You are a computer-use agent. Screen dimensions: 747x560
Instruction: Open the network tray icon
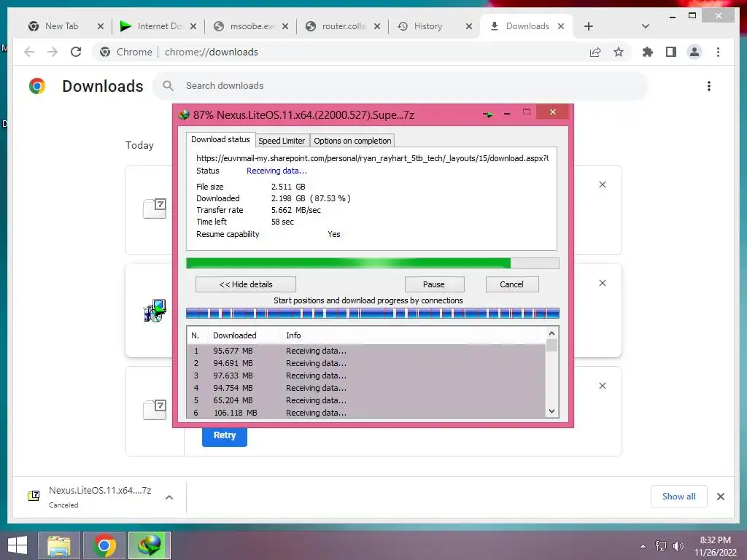(x=661, y=545)
